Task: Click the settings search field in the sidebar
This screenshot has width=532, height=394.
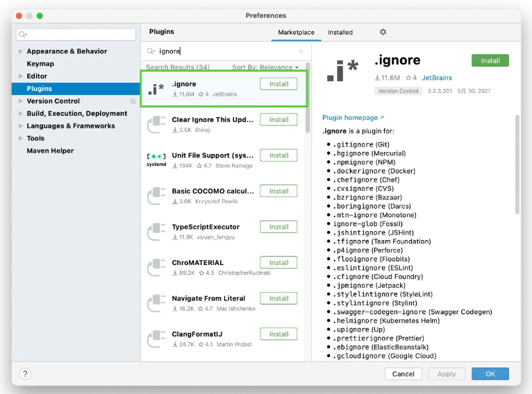Action: coord(76,34)
